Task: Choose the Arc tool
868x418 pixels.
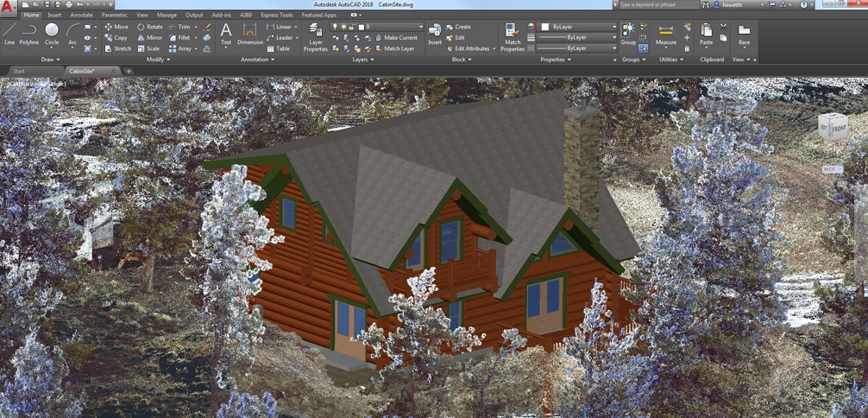Action: click(72, 34)
